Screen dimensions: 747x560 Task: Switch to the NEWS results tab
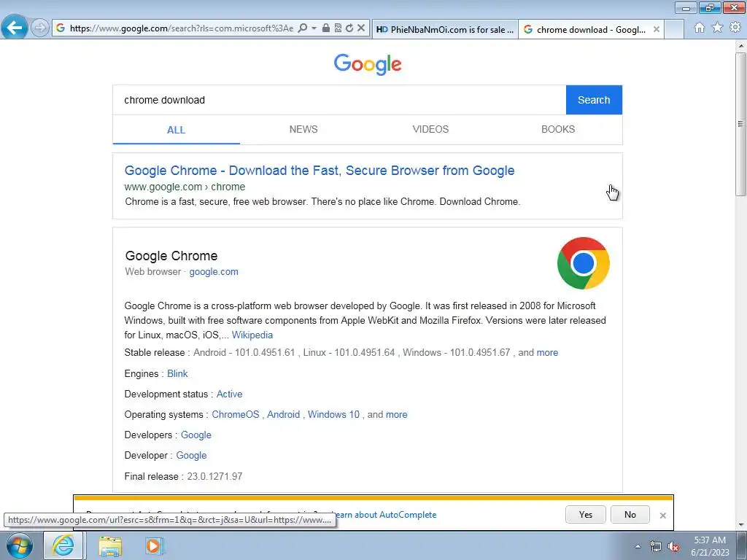303,130
